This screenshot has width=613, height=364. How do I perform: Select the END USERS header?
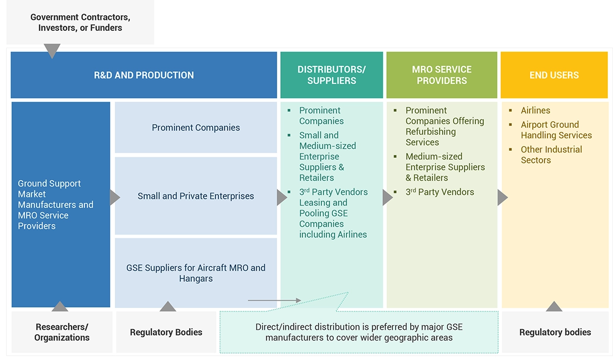pos(554,75)
